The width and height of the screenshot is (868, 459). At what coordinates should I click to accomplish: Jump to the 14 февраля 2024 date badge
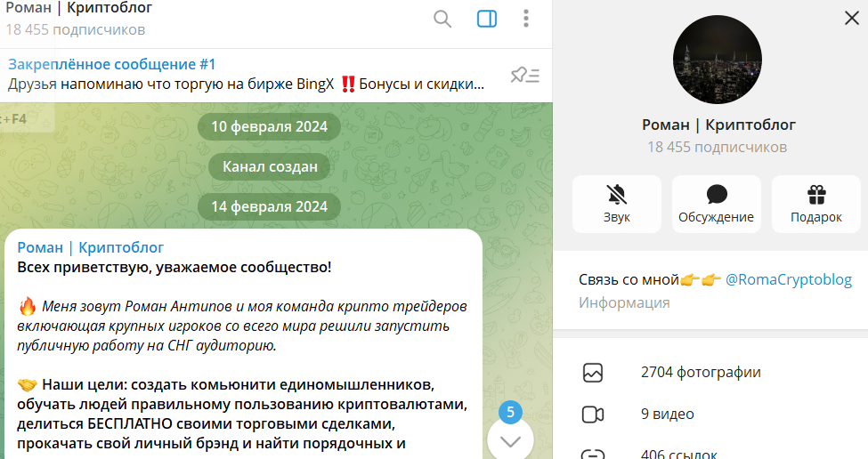pyautogui.click(x=269, y=206)
